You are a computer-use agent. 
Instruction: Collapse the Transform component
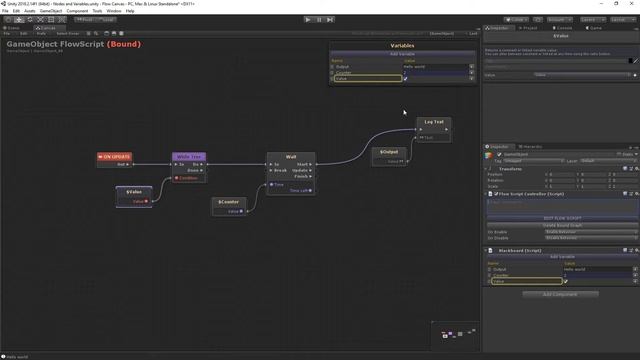pos(486,169)
